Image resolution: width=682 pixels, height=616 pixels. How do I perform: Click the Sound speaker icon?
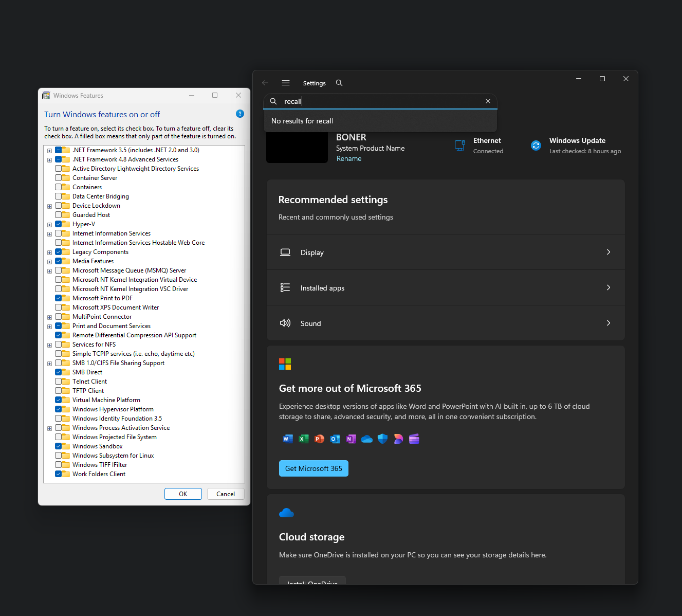pos(285,323)
